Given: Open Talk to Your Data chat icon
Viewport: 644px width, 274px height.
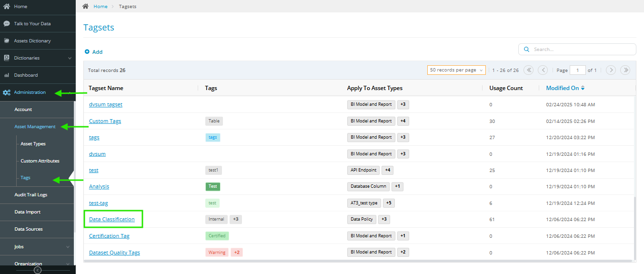Looking at the screenshot, I should click(x=7, y=23).
